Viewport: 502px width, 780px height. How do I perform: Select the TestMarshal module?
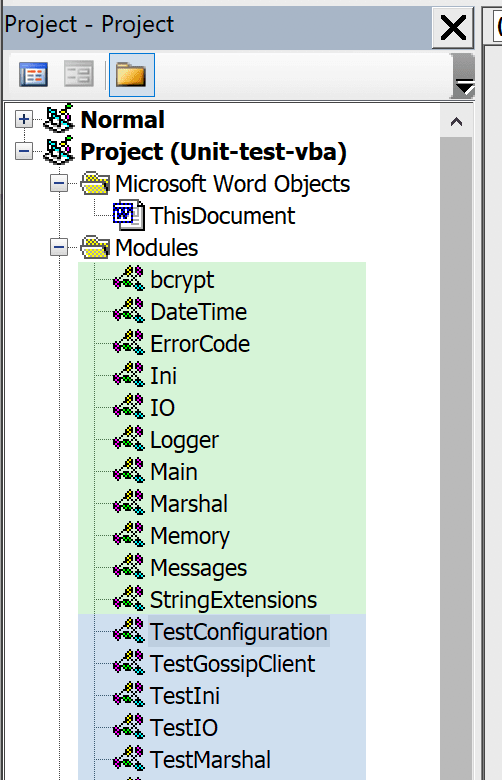pos(210,760)
